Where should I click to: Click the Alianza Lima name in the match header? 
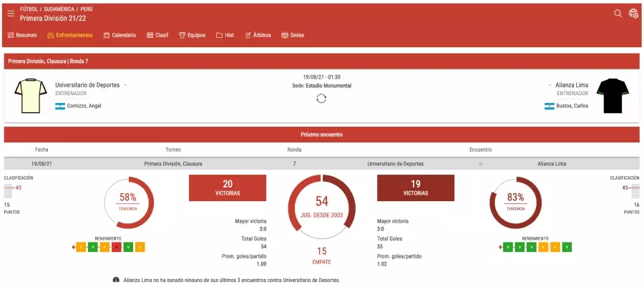[572, 85]
